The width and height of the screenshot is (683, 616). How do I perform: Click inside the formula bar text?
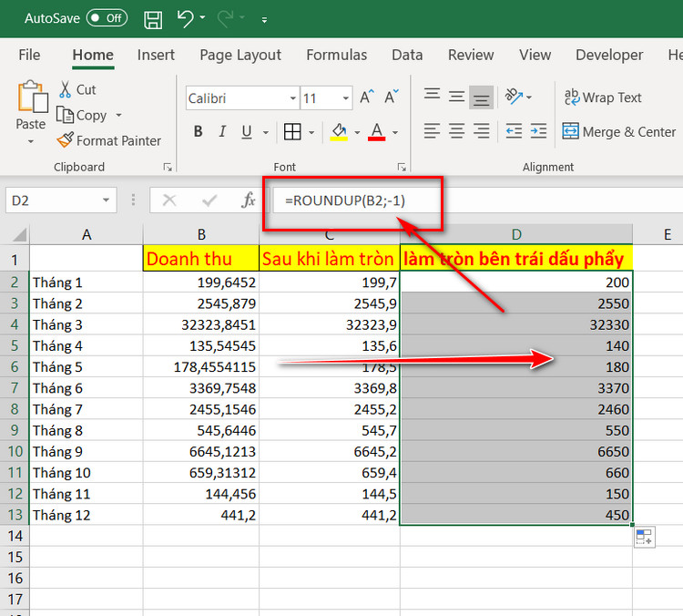(344, 200)
